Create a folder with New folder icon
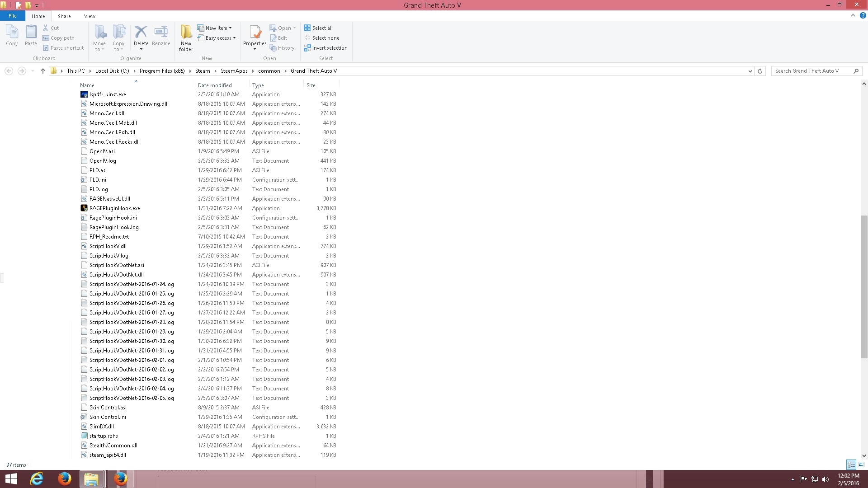The image size is (868, 488). click(186, 33)
